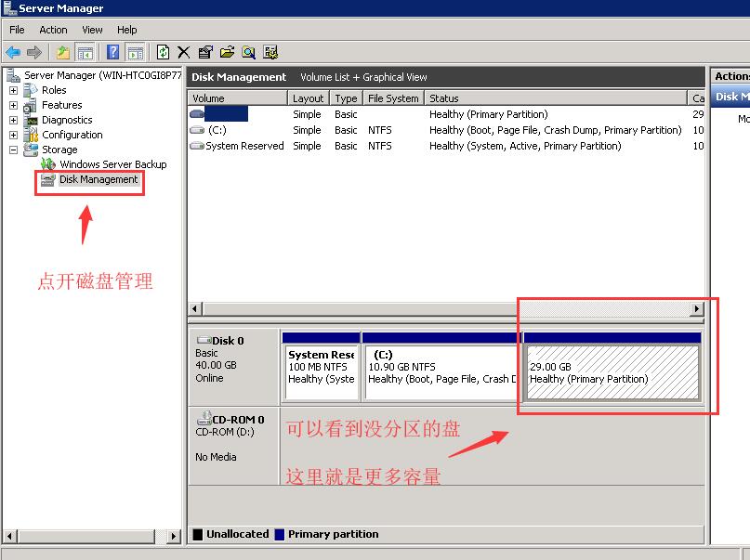Click the CD-ROM 0 drive icon

pos(204,418)
